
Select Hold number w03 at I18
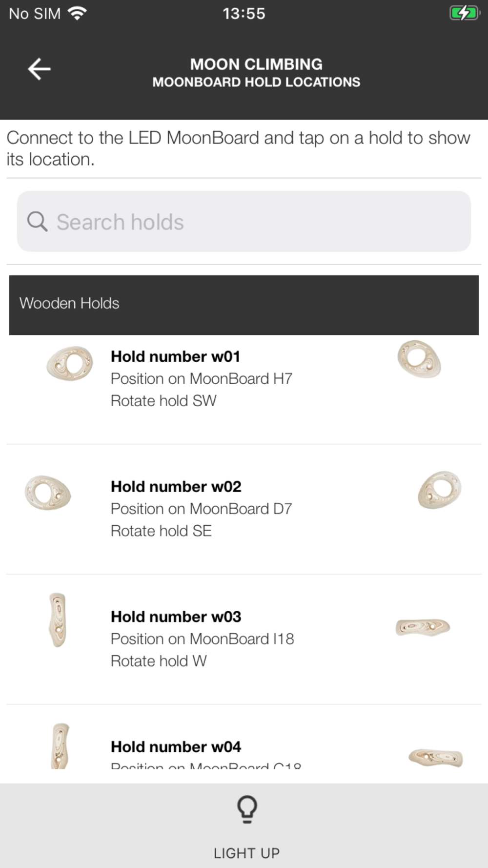(244, 639)
